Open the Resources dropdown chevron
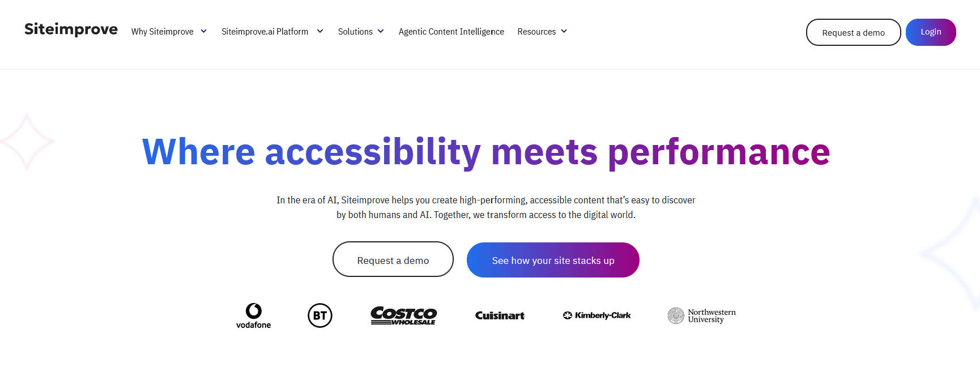 (564, 31)
